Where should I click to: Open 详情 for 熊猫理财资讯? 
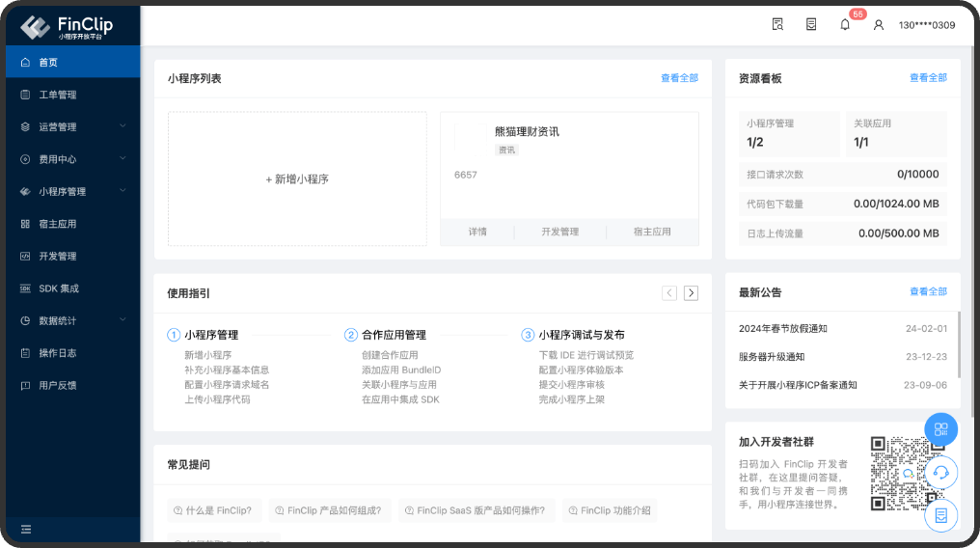[x=477, y=232]
